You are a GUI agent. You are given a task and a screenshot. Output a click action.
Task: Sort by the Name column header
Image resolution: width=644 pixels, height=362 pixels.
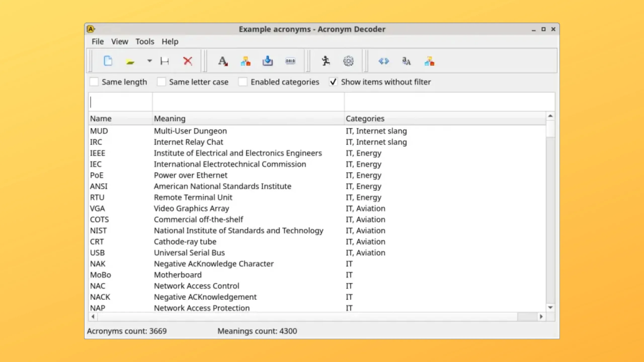tap(120, 119)
